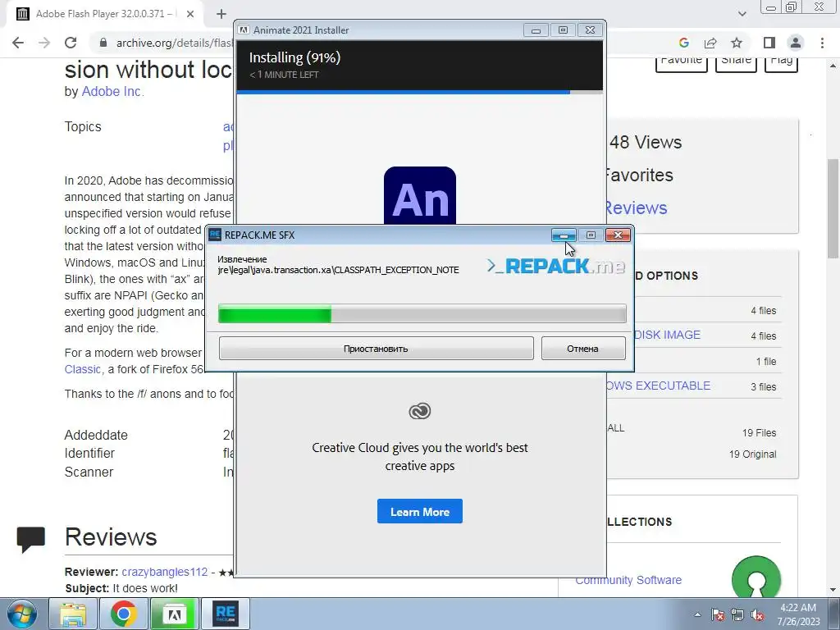Select the Adobe Flash Player tab
The height and width of the screenshot is (630, 840).
tap(104, 14)
